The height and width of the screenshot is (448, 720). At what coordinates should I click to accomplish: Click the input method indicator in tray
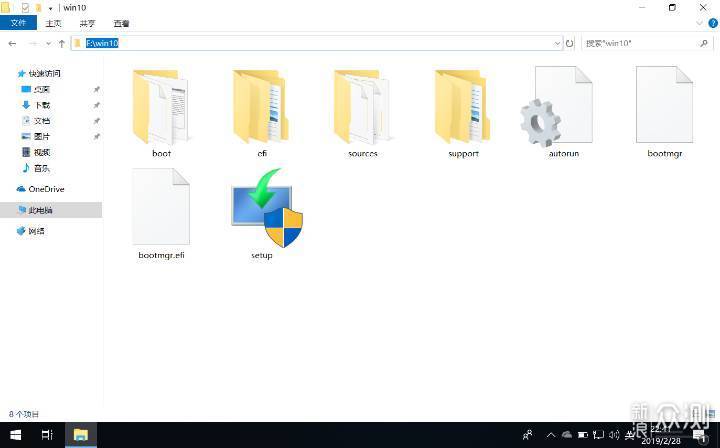[x=630, y=435]
